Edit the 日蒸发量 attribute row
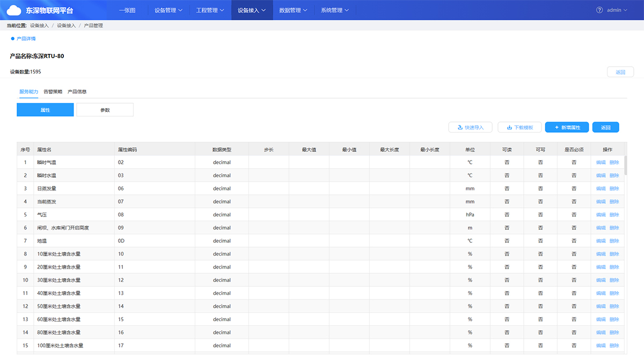 click(601, 189)
